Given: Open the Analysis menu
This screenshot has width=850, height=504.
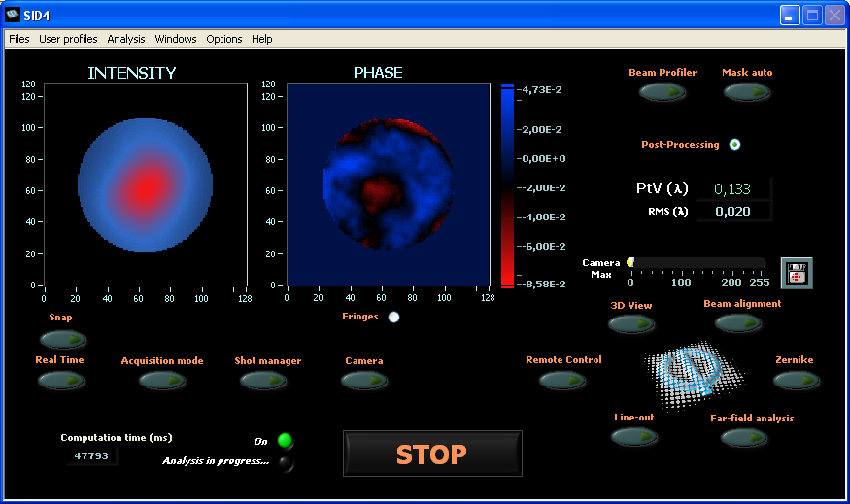Looking at the screenshot, I should 126,39.
